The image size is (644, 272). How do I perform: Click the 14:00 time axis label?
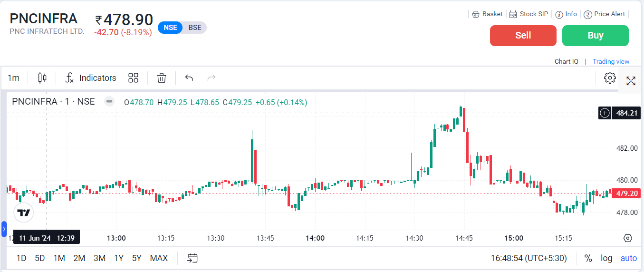(315, 238)
